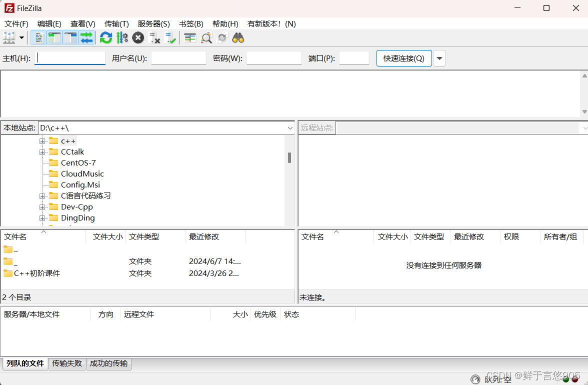This screenshot has width=588, height=385.
Task: Open Site Manager dropdown arrow
Action: coord(22,38)
